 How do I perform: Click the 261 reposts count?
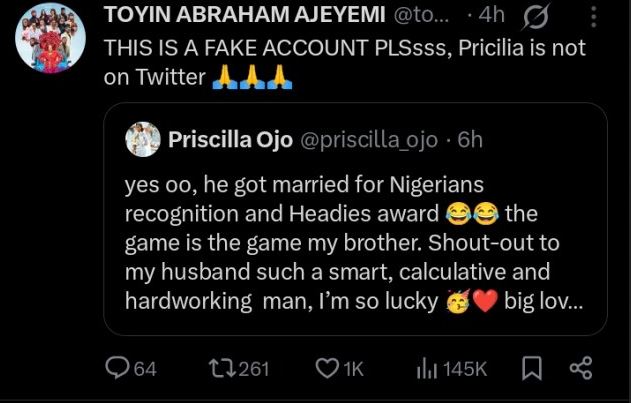(254, 369)
